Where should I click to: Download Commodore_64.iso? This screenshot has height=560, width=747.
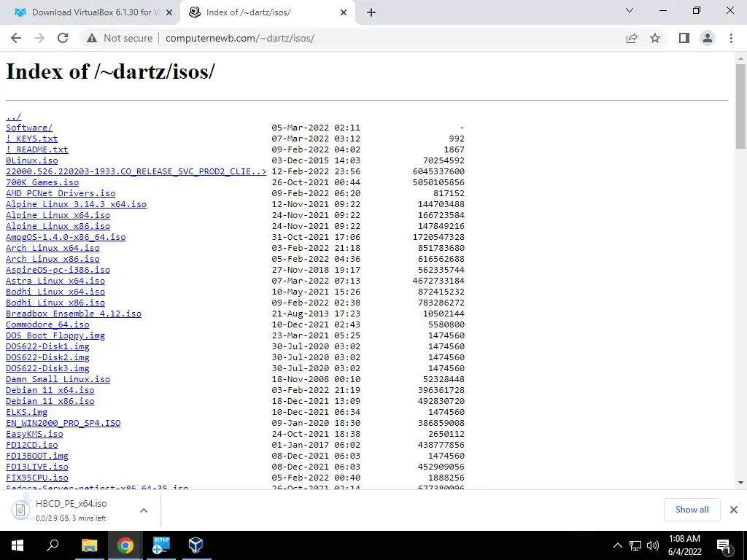[47, 324]
